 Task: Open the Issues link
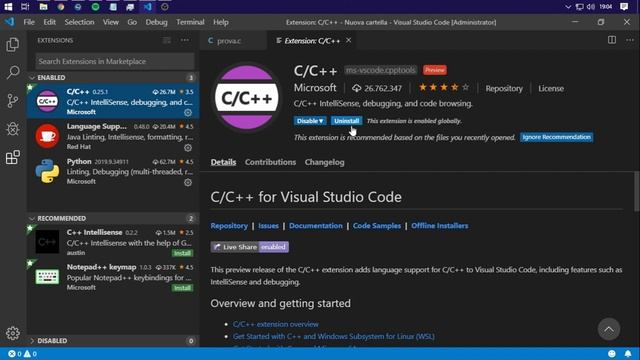(268, 226)
